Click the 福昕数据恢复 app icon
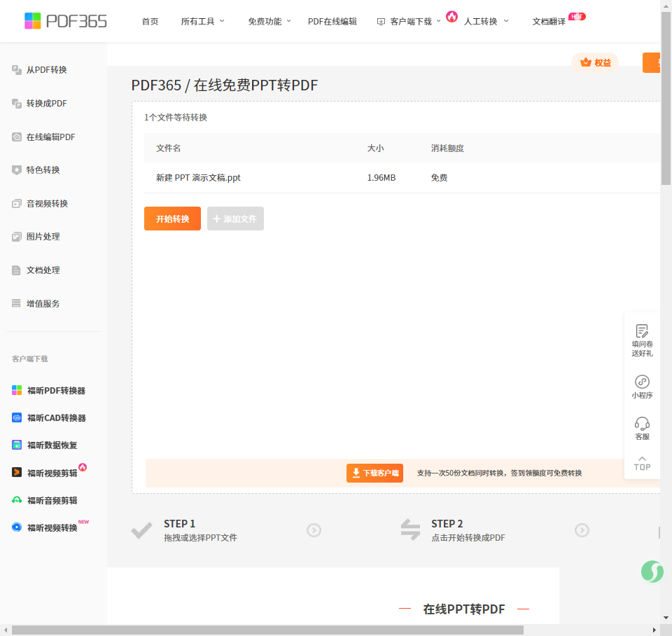The image size is (672, 636). (17, 445)
